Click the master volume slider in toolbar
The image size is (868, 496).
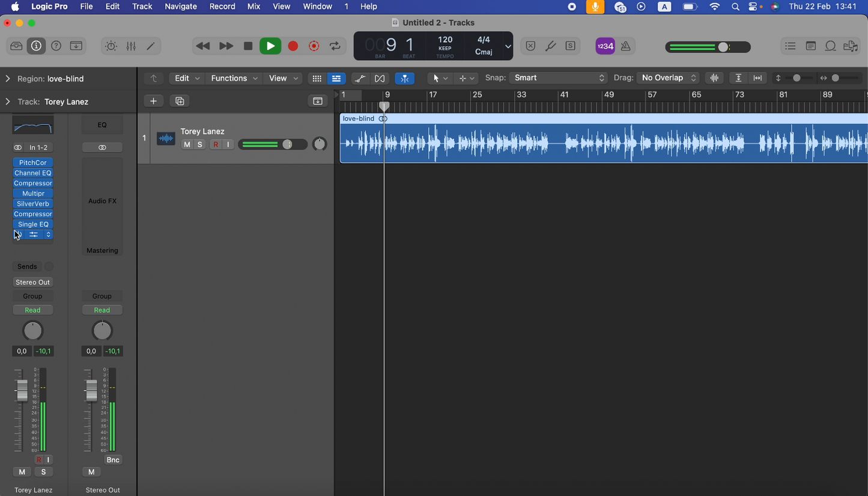(x=708, y=47)
